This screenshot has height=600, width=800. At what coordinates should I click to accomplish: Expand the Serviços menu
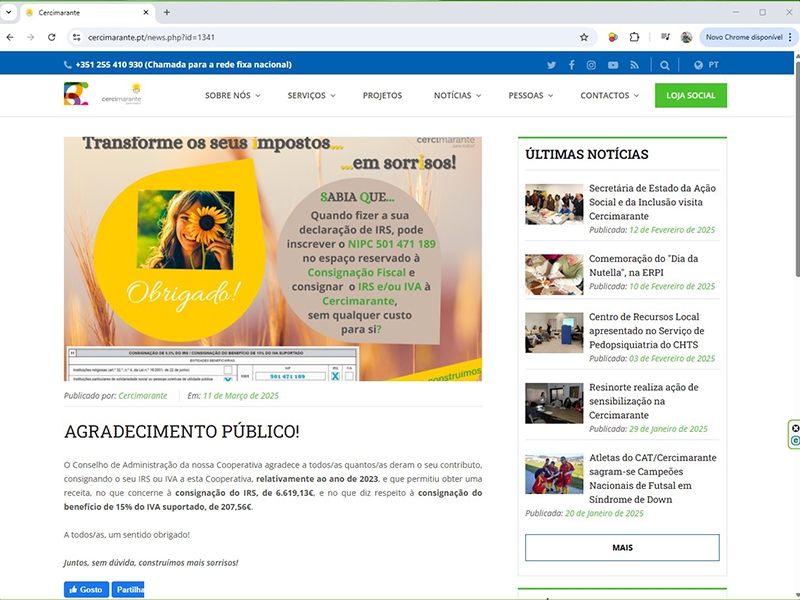[x=311, y=95]
